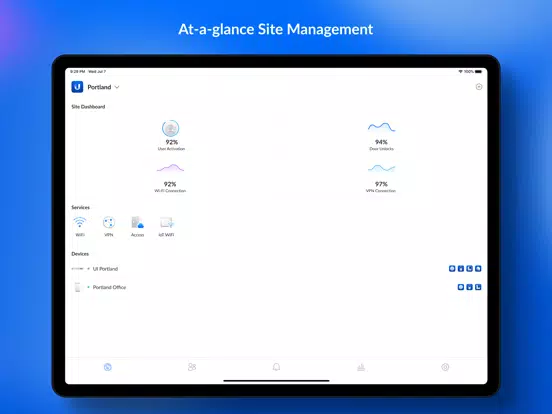Click last app badge on UI Portland row
This screenshot has height=414, width=552.
478,269
